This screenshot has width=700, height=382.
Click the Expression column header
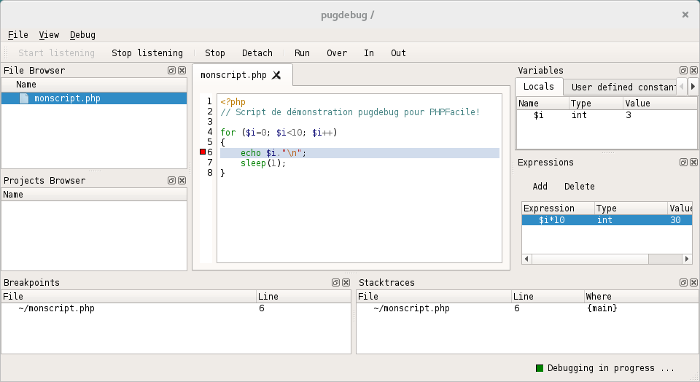point(558,208)
